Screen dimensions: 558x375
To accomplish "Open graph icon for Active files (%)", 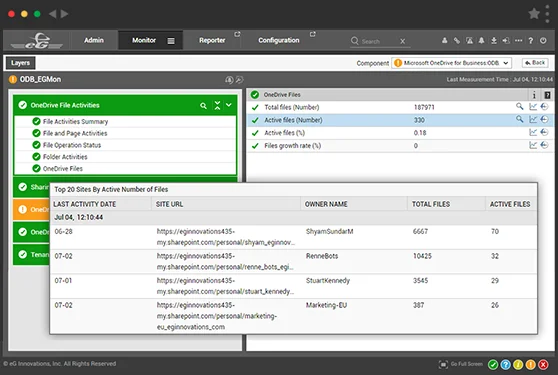I will point(533,132).
